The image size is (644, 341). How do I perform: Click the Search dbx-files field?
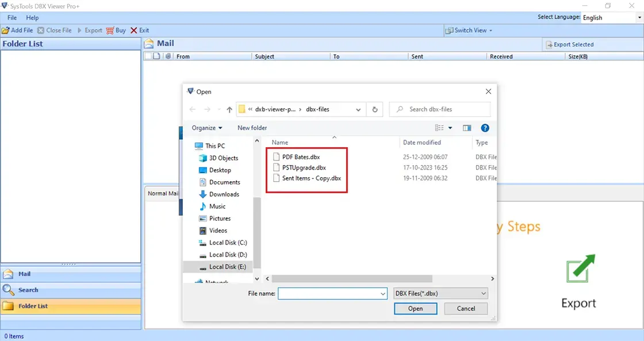(x=440, y=109)
